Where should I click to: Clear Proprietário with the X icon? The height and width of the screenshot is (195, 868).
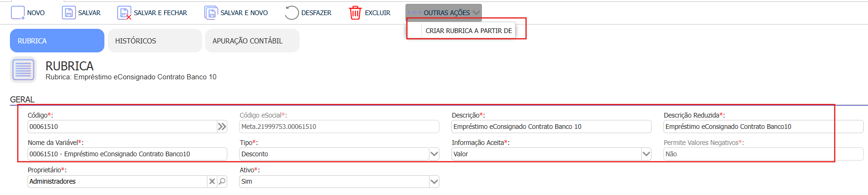pos(212,181)
